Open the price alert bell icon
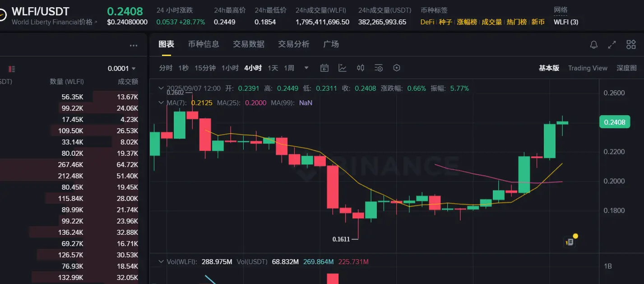This screenshot has height=284, width=644. point(594,44)
